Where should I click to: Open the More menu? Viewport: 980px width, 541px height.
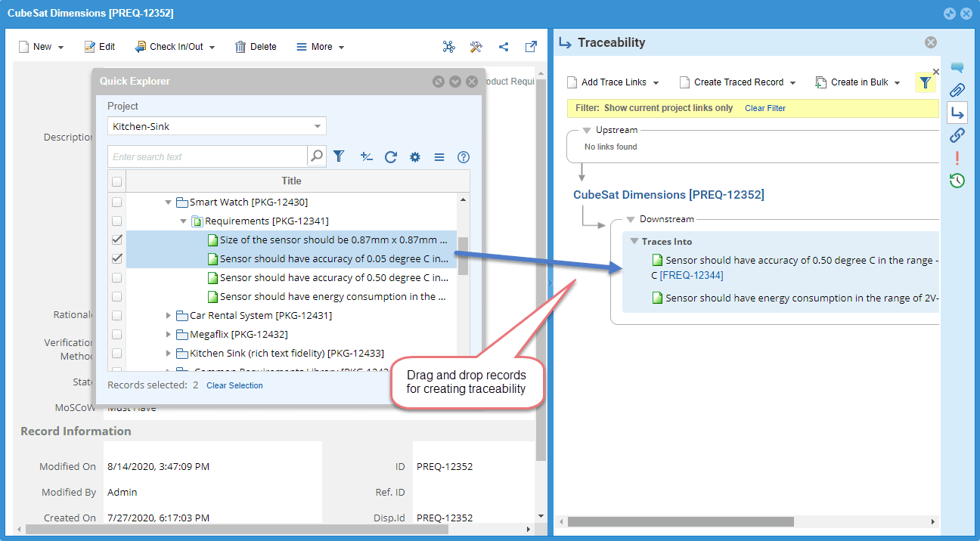pyautogui.click(x=321, y=47)
